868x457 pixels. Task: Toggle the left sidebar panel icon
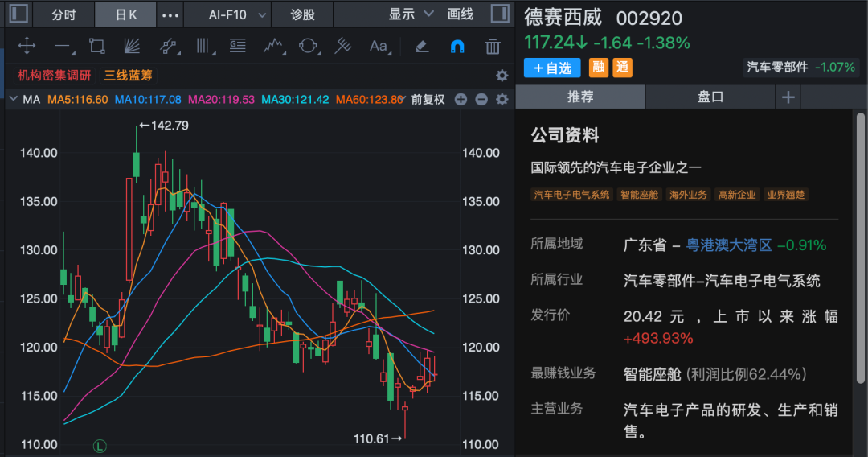[x=18, y=14]
